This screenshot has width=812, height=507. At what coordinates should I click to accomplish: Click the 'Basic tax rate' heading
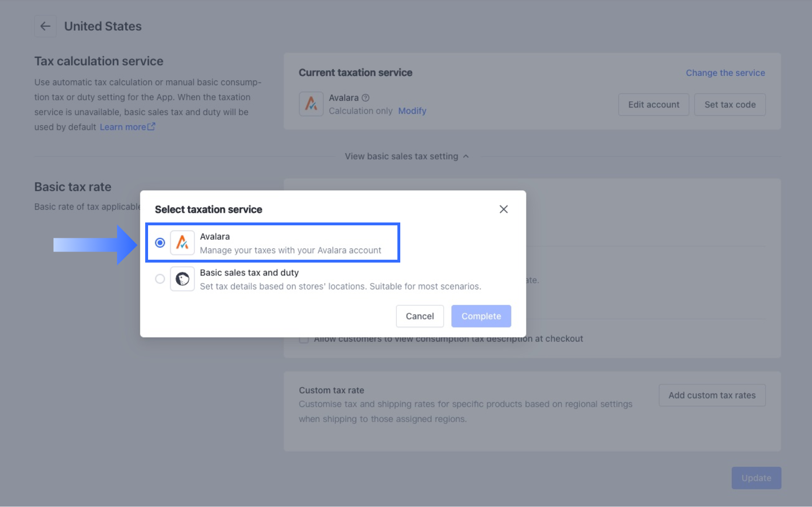click(73, 187)
